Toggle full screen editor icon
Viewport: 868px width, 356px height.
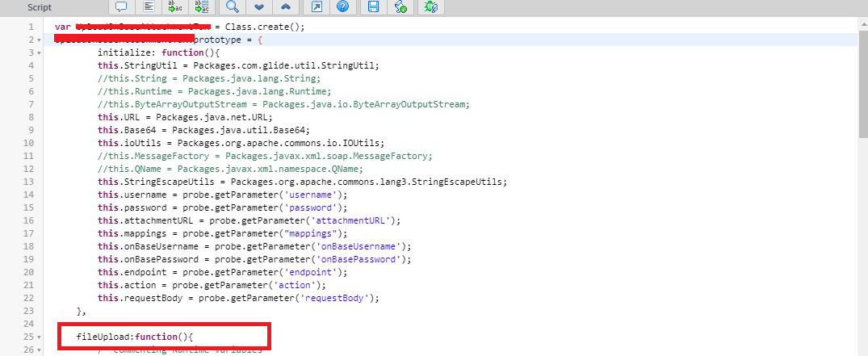point(317,7)
